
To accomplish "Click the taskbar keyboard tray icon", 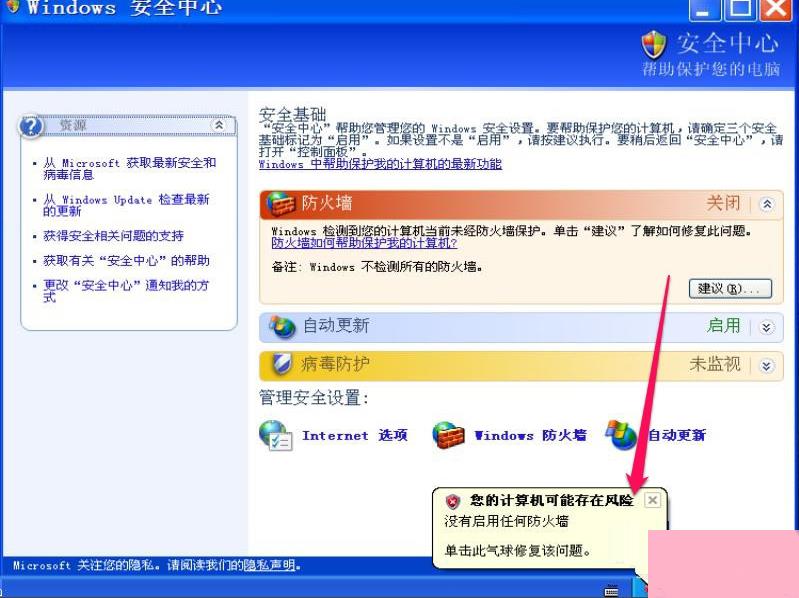I will pyautogui.click(x=611, y=591).
